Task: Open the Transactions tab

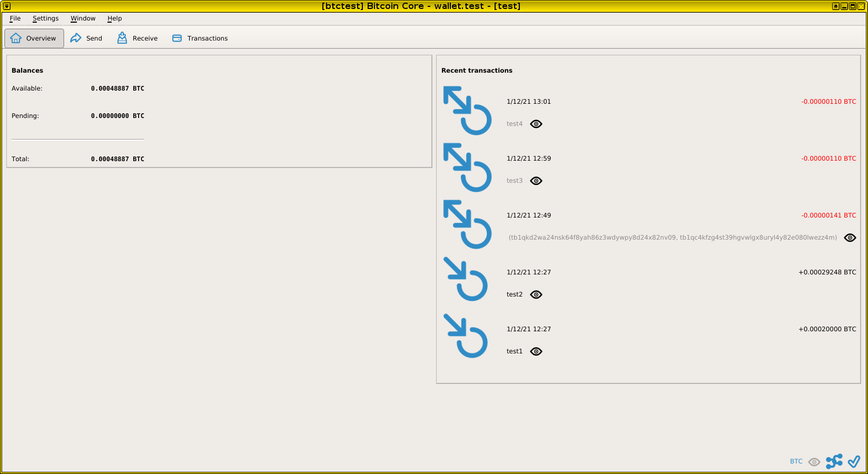Action: click(200, 38)
